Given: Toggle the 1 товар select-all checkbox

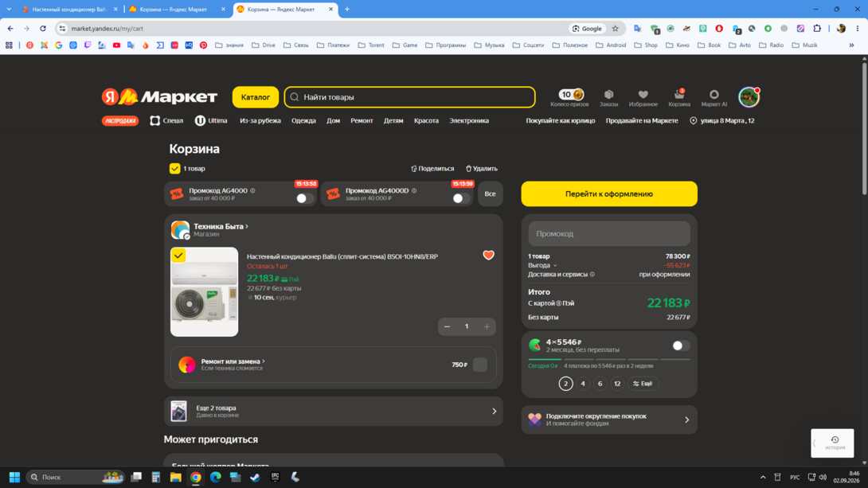Looking at the screenshot, I should tap(174, 168).
